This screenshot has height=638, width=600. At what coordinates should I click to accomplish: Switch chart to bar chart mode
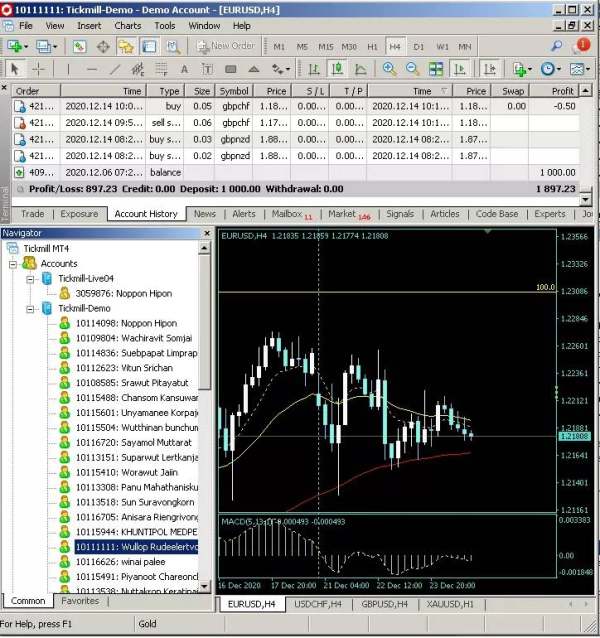tap(314, 69)
